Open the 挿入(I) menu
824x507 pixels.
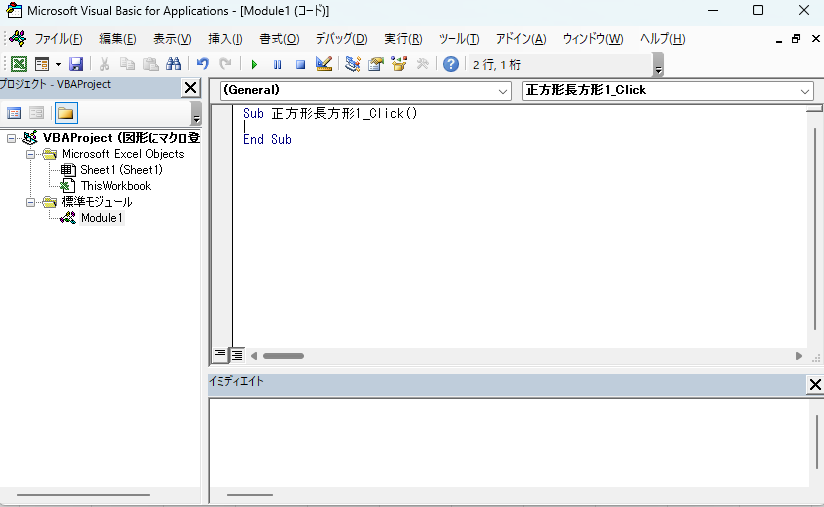point(225,39)
